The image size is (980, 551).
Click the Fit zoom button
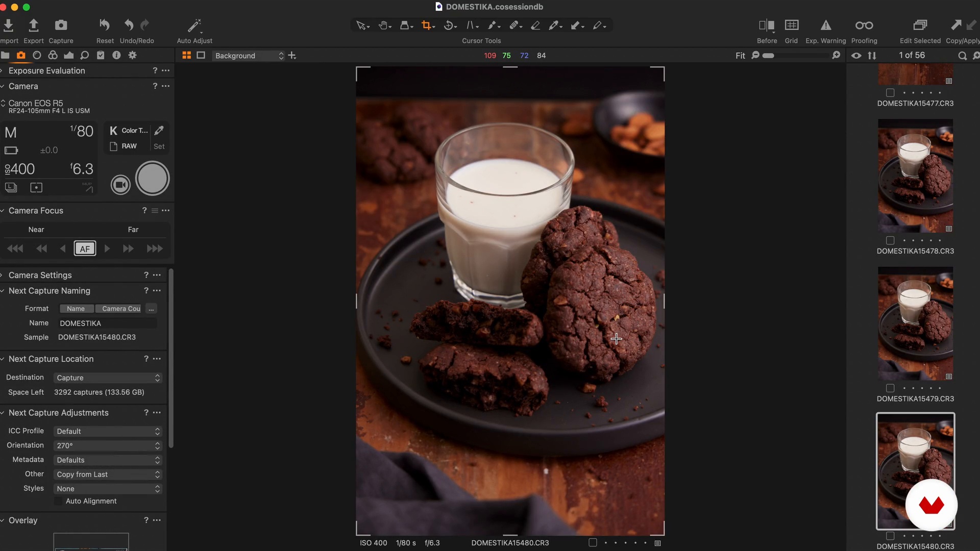coord(740,56)
